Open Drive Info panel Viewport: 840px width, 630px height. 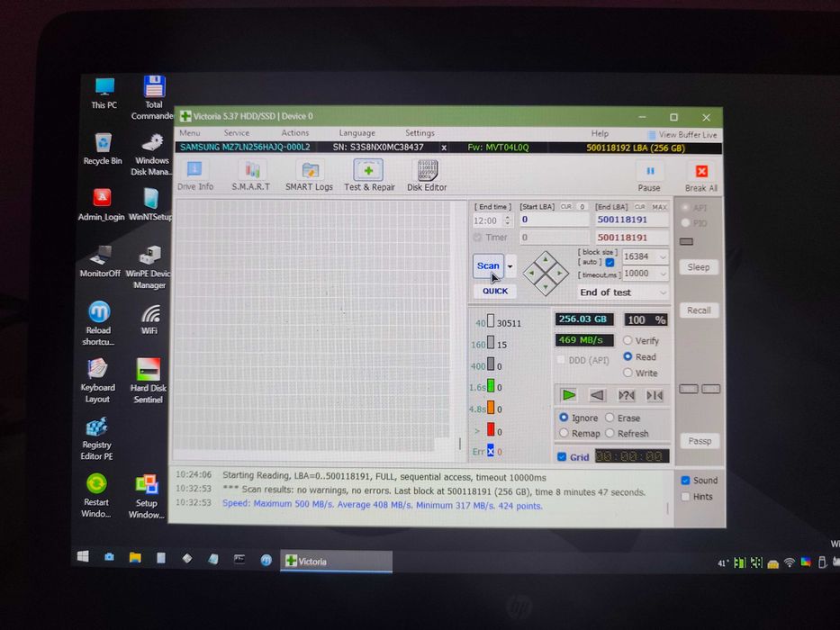coord(195,175)
